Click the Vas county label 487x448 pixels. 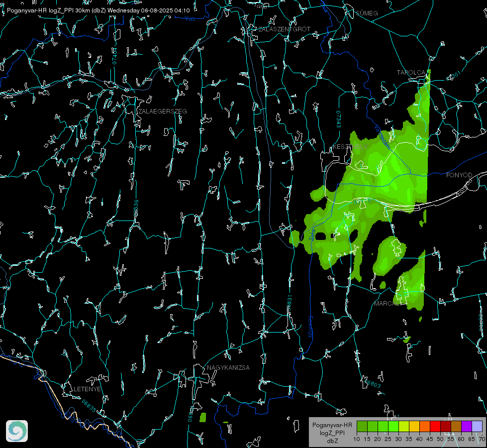point(190,19)
